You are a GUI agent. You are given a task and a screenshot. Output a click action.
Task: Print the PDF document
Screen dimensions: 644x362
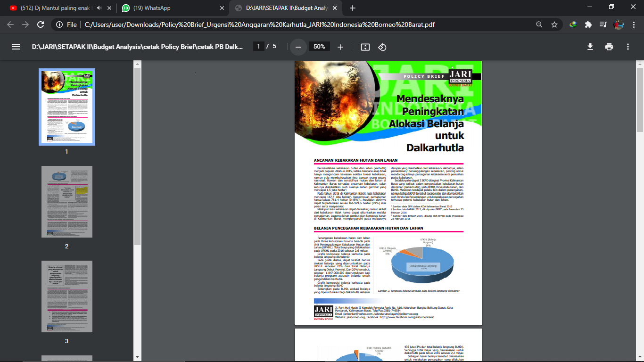pyautogui.click(x=609, y=47)
